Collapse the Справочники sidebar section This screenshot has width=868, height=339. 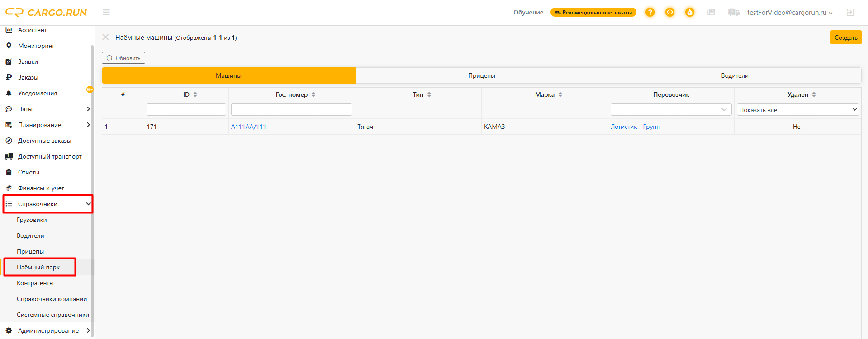pos(88,204)
